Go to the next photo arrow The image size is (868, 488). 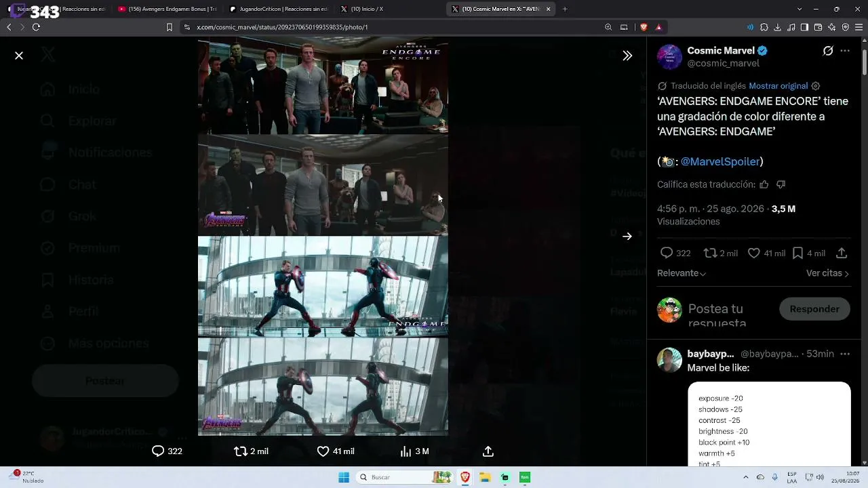(627, 237)
